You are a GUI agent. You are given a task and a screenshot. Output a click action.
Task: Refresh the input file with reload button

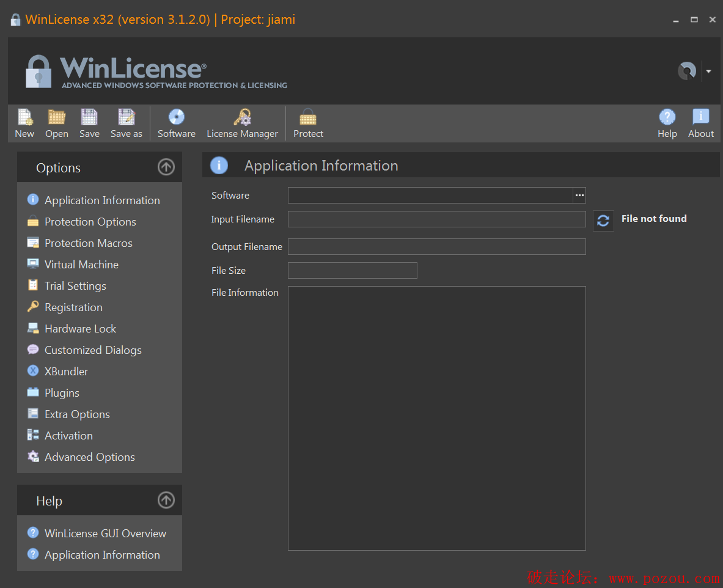[603, 221]
